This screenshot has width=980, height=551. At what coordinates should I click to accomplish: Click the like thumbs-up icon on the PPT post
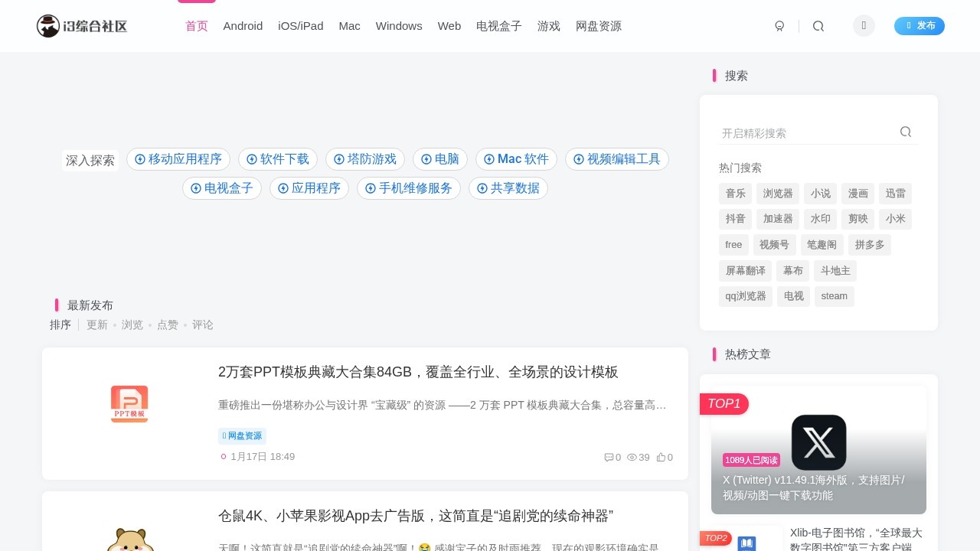[661, 457]
